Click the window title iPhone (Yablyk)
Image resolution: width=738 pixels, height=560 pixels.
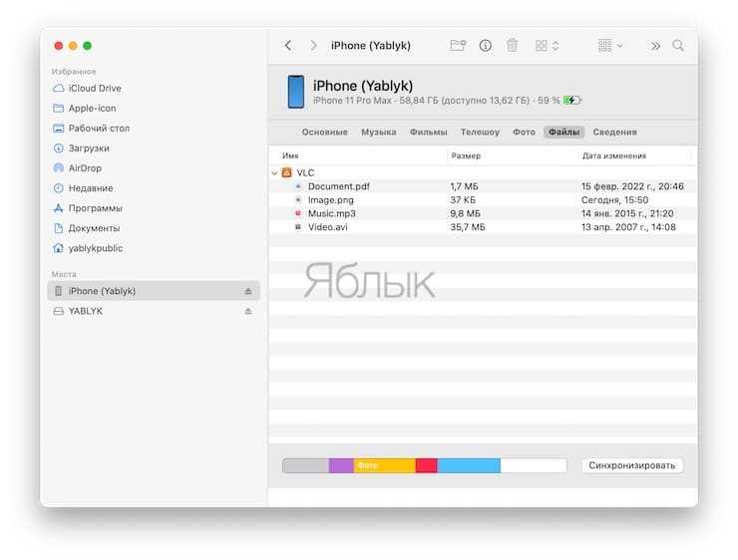click(371, 46)
